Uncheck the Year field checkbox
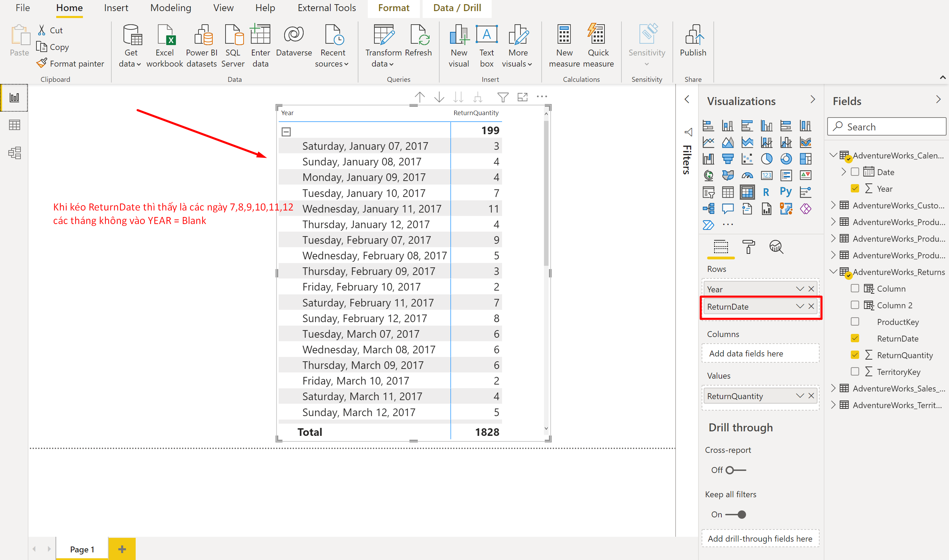The image size is (949, 560). (x=855, y=188)
